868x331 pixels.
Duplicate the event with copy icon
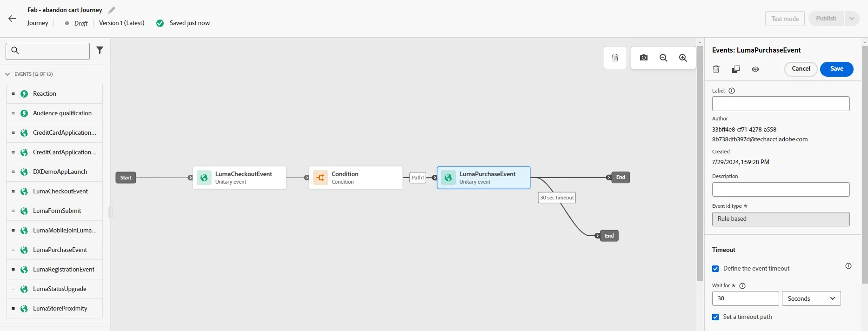click(736, 69)
